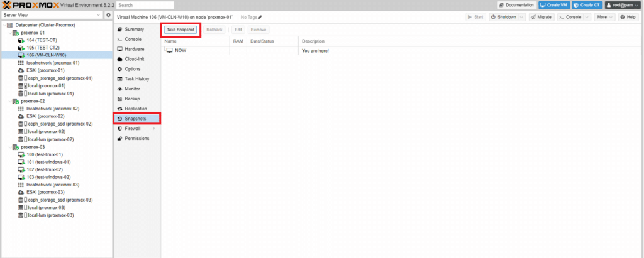Select local-lvm (proxmox-01)
The image size is (644, 258).
tap(50, 94)
